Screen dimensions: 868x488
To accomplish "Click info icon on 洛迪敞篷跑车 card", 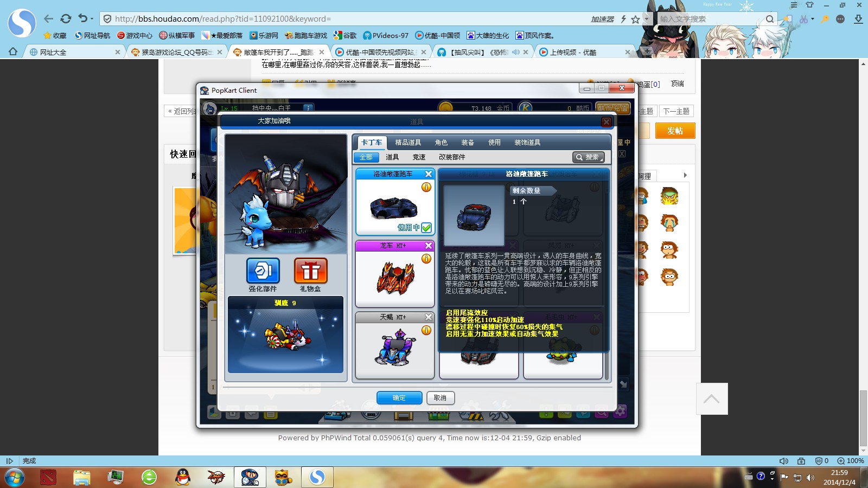I will point(426,187).
